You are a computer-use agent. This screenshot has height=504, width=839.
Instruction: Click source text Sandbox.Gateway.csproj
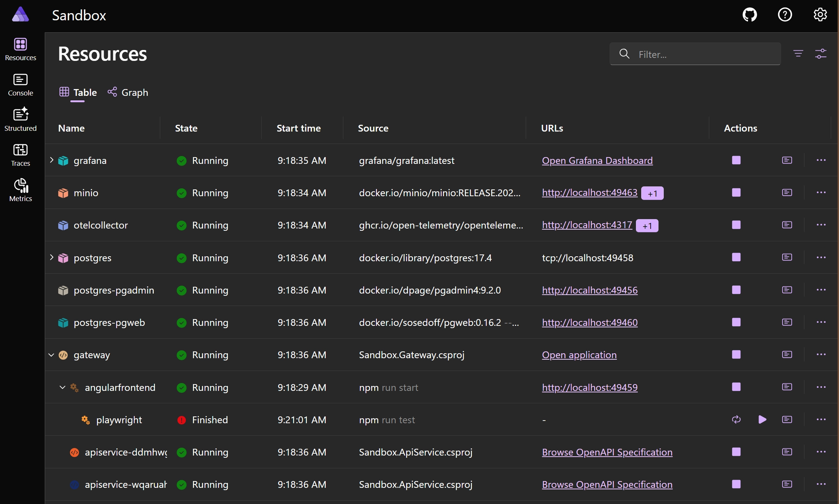pos(411,355)
